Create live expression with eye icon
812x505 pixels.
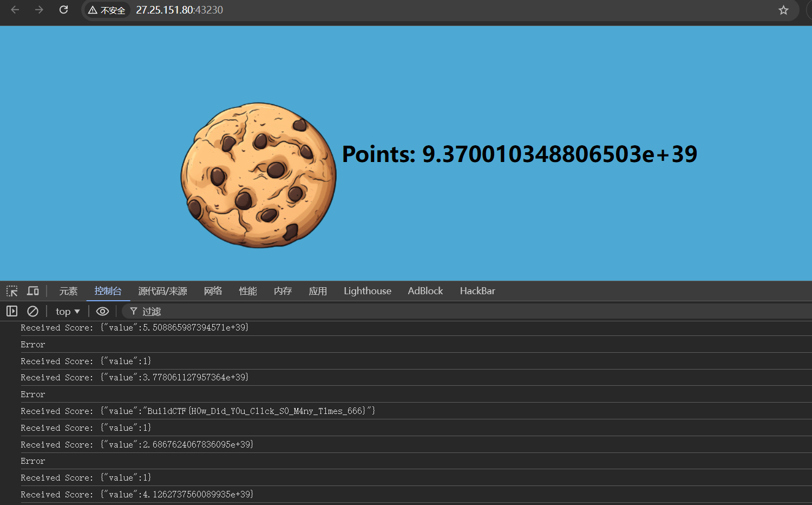(x=102, y=311)
